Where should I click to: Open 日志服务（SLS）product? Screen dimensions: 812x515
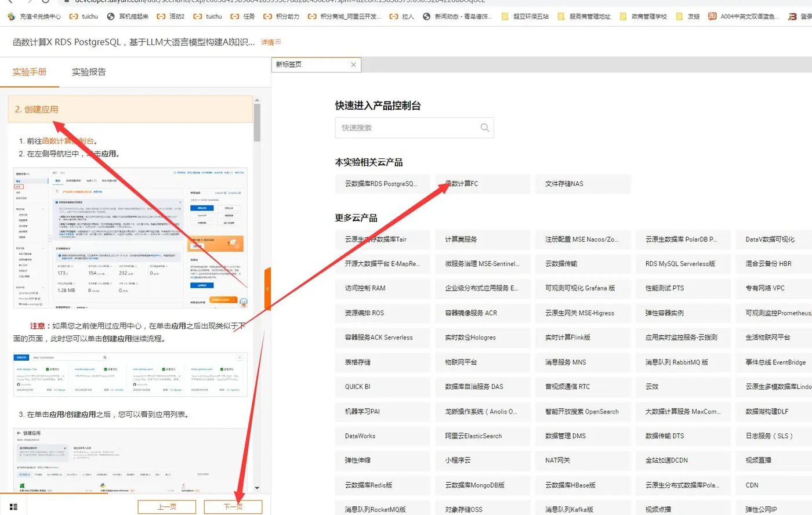[x=774, y=436]
